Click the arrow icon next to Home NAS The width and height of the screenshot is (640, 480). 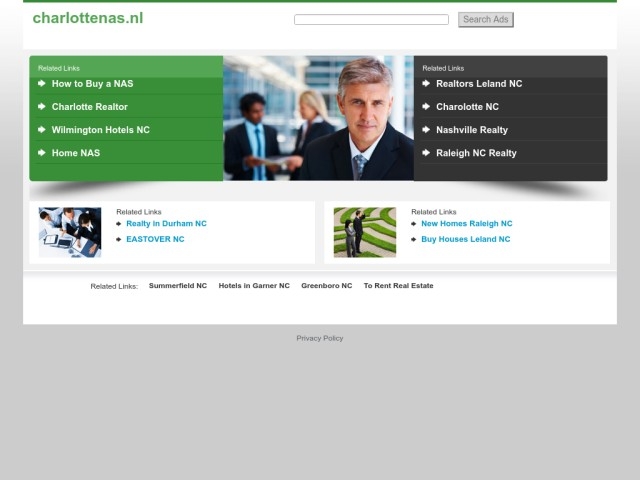tap(42, 153)
